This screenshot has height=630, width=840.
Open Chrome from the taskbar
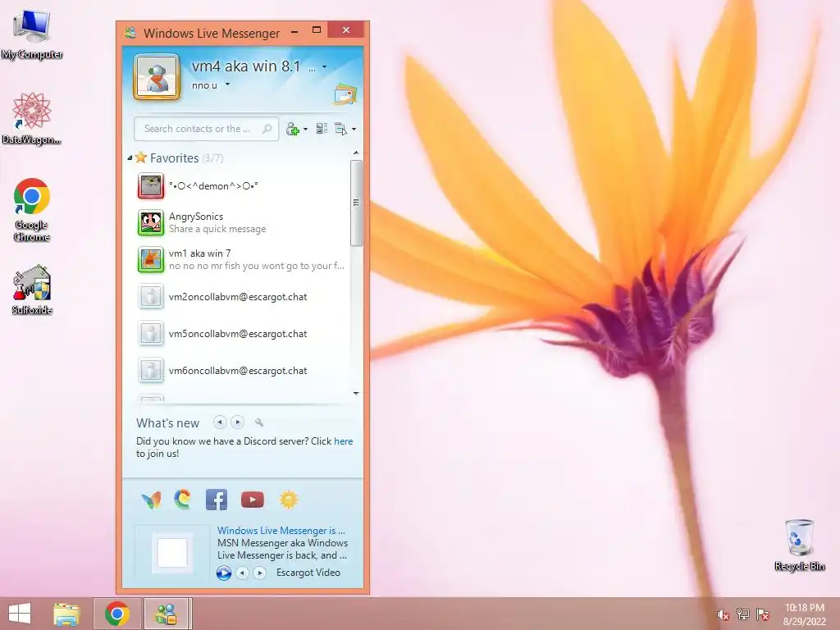(117, 614)
